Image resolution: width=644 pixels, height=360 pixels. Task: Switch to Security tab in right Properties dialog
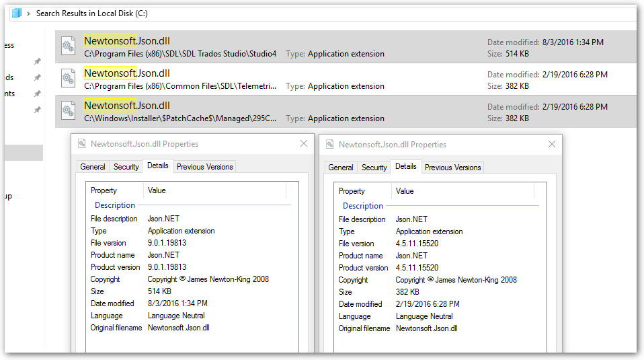(374, 168)
